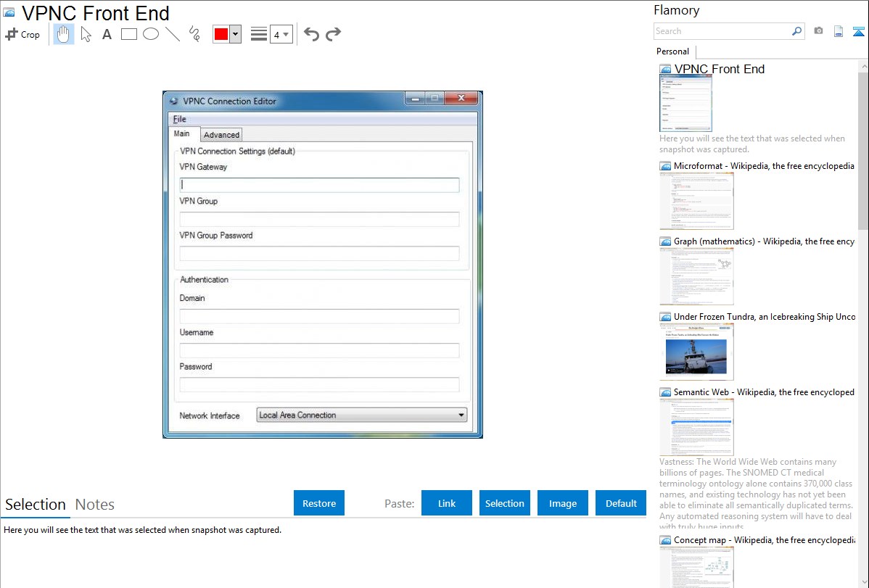The image size is (869, 588).
Task: Switch to the Selection tab
Action: (x=36, y=505)
